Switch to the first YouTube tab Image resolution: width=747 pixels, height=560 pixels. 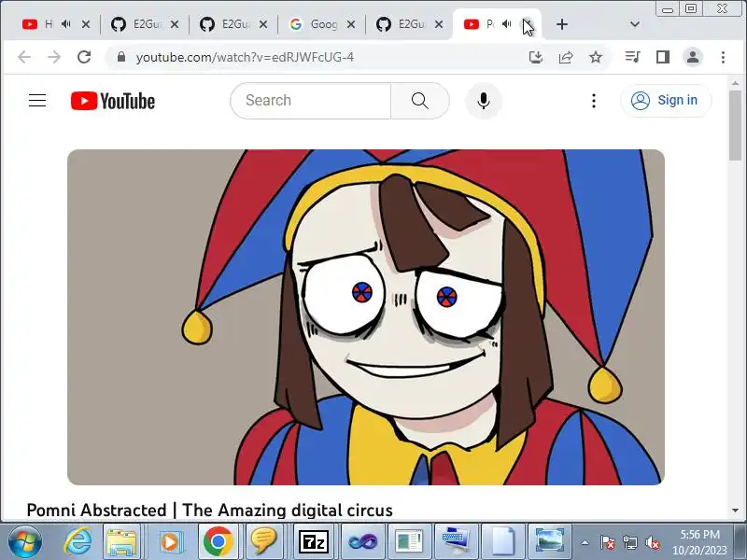pos(38,24)
